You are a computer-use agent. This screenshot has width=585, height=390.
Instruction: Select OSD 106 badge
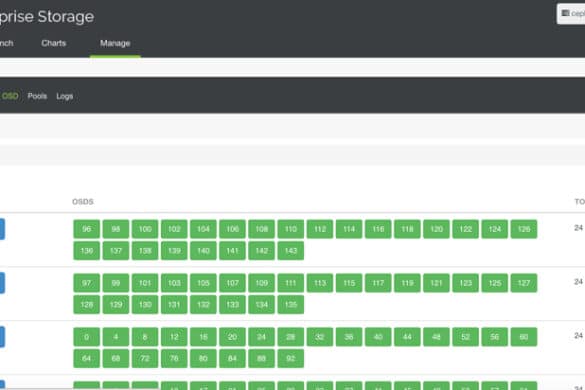click(x=232, y=229)
